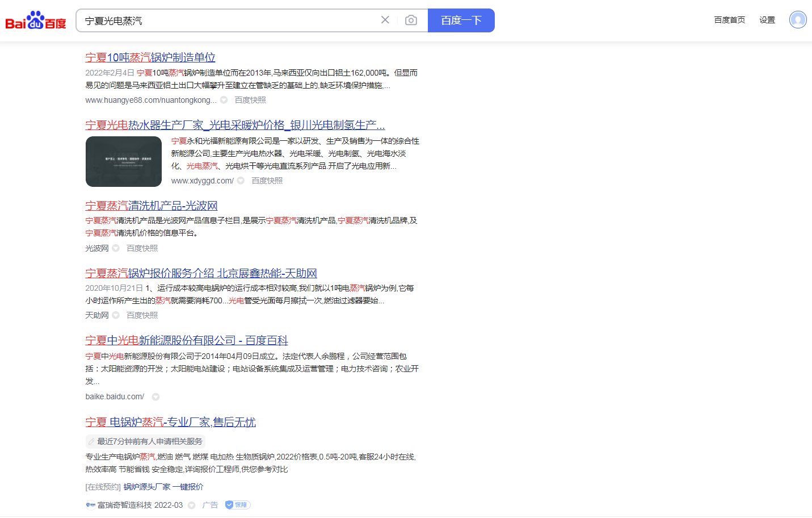812x518 pixels.
Task: Open camera image search
Action: [411, 20]
